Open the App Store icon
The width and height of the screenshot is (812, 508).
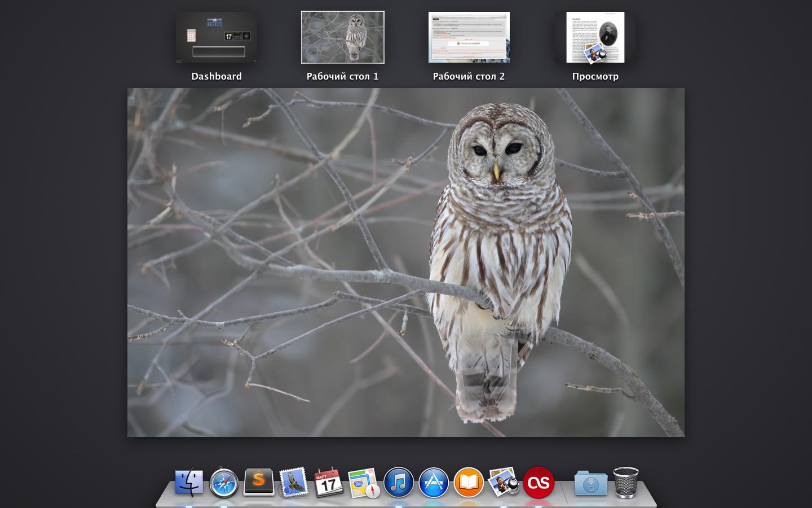tap(434, 483)
